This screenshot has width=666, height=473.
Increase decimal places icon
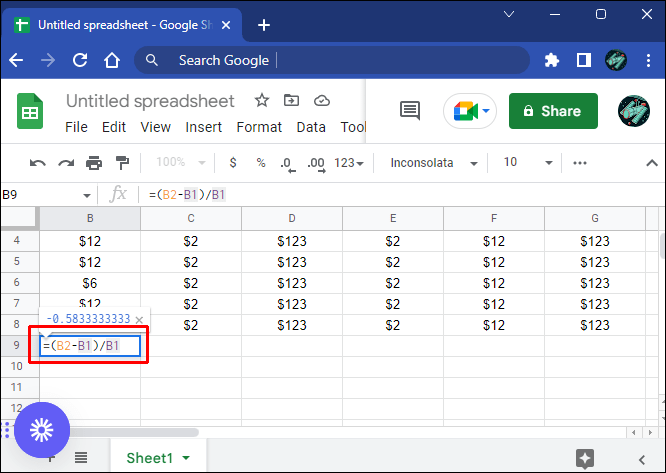pos(316,164)
